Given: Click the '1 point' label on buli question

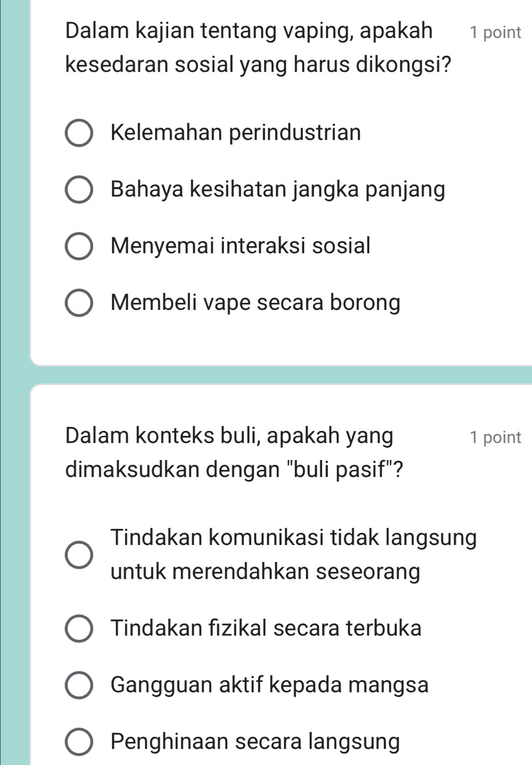Looking at the screenshot, I should point(495,437).
